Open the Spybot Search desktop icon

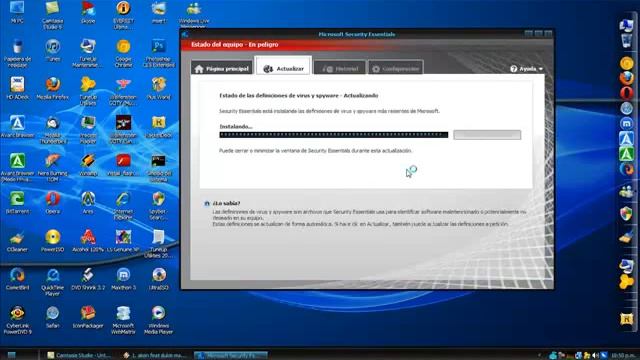coord(159,205)
